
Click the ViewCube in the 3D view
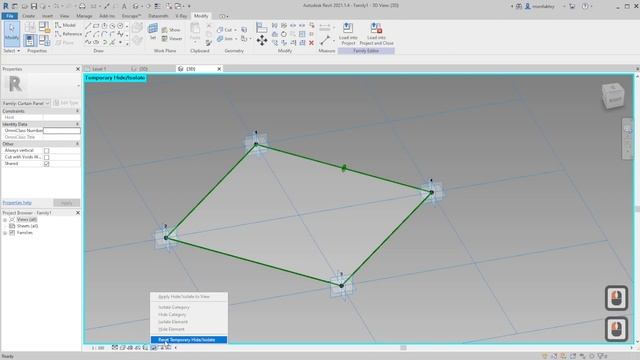(613, 96)
